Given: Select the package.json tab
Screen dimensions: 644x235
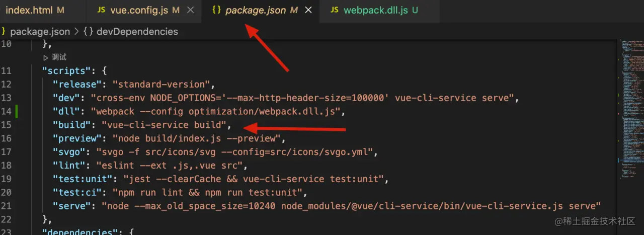Looking at the screenshot, I should 256,10.
